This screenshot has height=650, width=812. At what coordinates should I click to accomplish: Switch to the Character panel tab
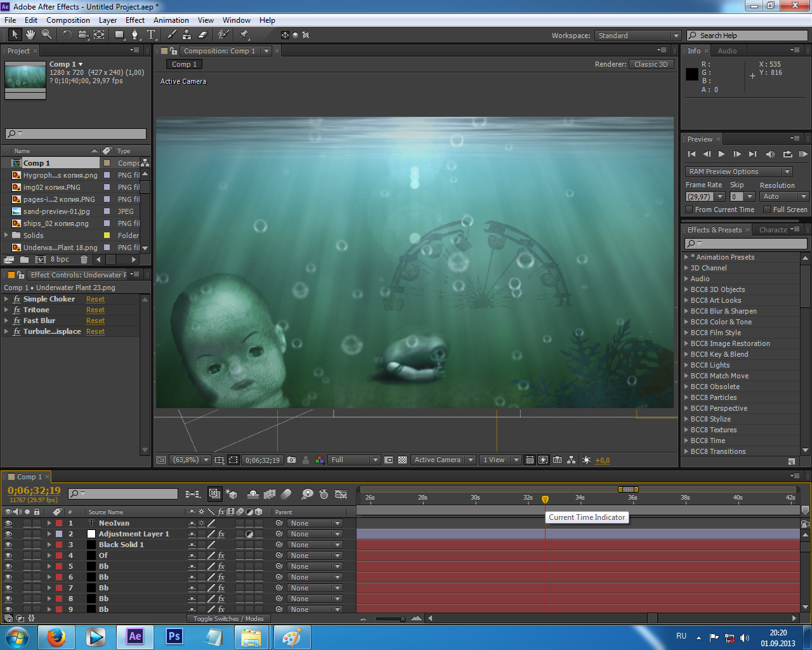click(x=773, y=230)
